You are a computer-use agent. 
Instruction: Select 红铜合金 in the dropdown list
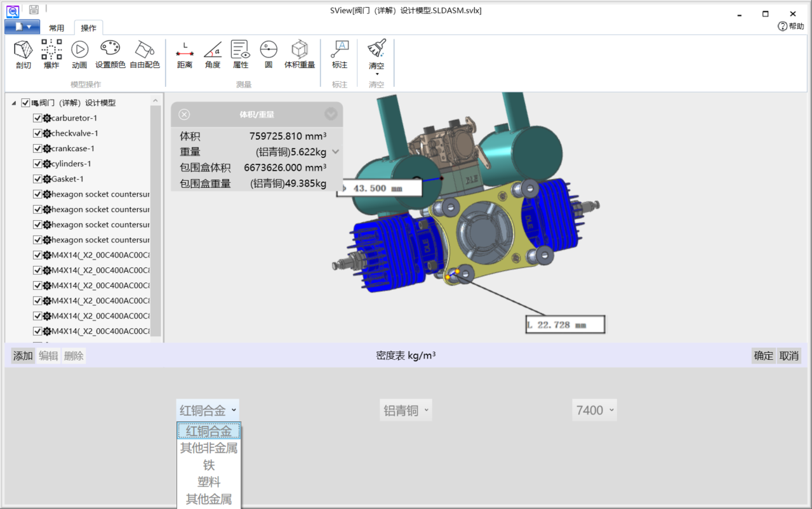[x=209, y=431]
